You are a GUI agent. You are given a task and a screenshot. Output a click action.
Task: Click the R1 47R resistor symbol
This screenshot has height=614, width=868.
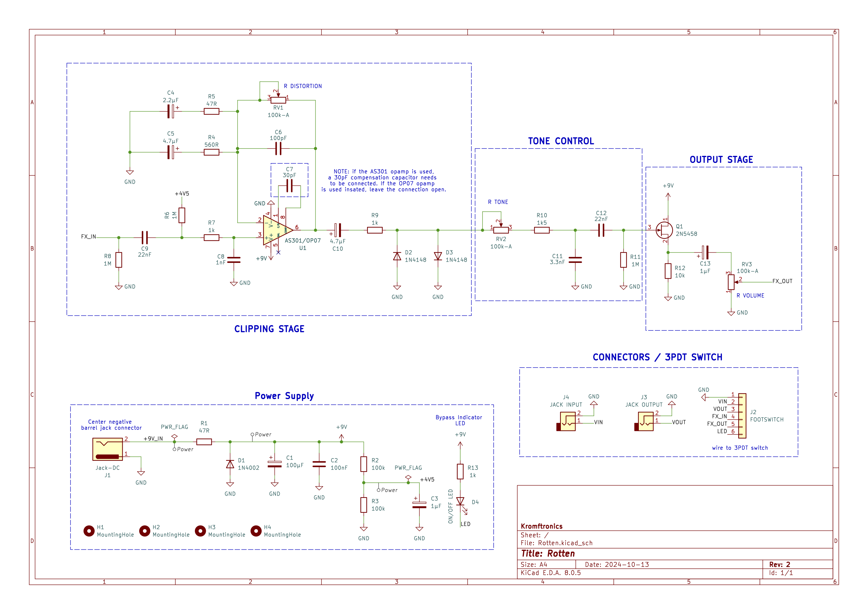(204, 441)
